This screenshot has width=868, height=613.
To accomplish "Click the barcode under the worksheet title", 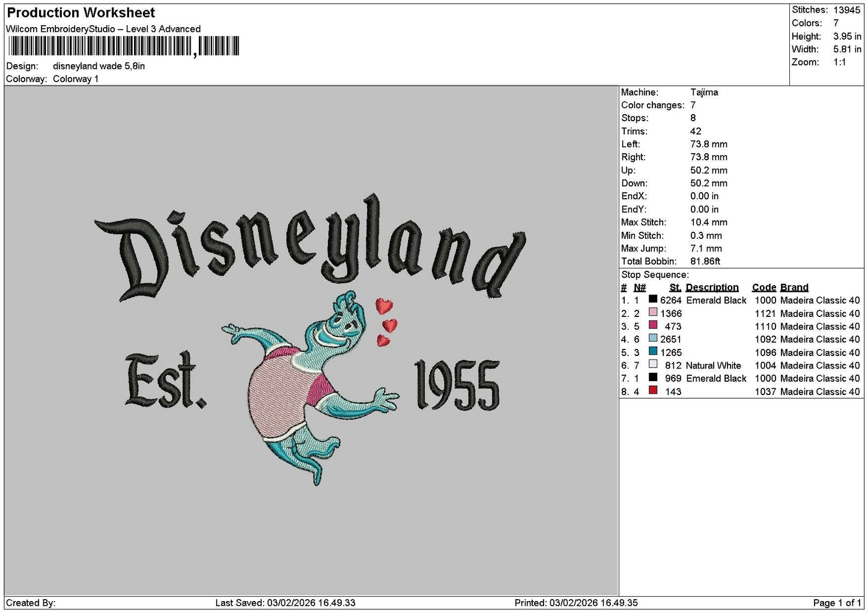I will (x=124, y=46).
